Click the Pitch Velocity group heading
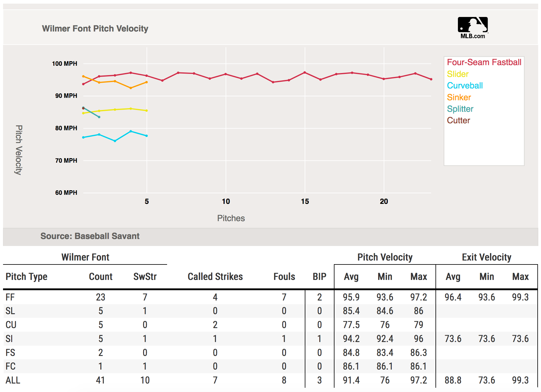This screenshot has width=541, height=392. [x=385, y=257]
